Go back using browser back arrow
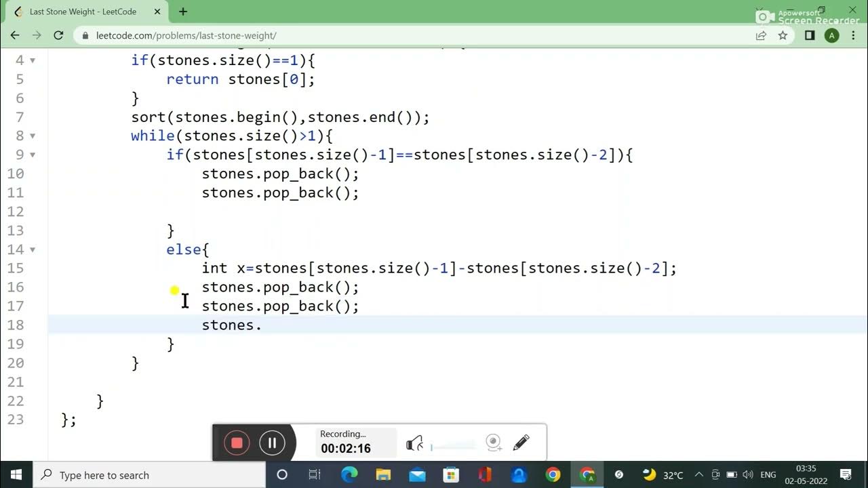Screen dimensions: 868x488 (15, 35)
